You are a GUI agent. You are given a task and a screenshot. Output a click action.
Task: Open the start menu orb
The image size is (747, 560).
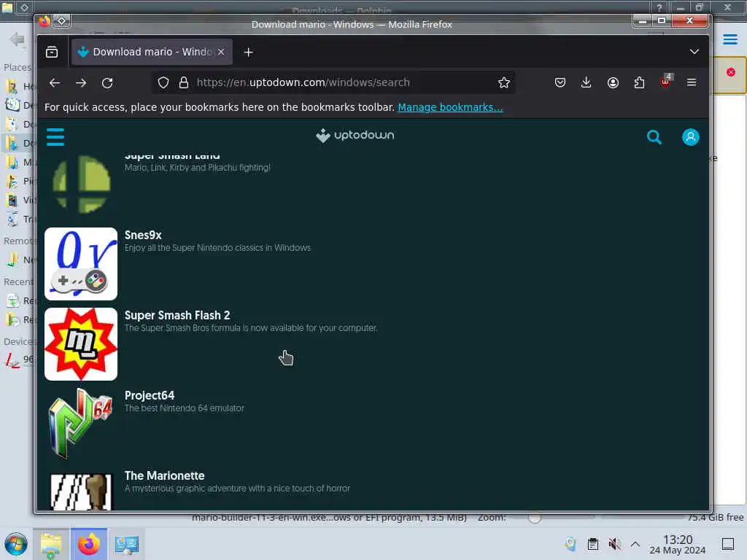[x=16, y=544]
